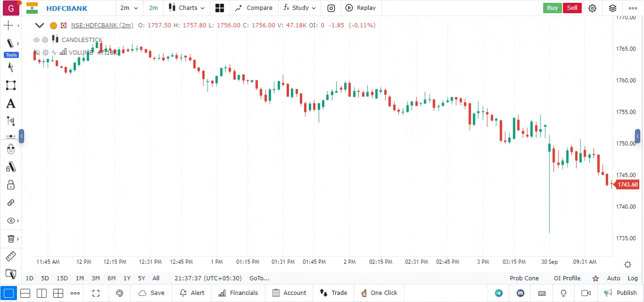Expand the Charts type dropdown

187,8
